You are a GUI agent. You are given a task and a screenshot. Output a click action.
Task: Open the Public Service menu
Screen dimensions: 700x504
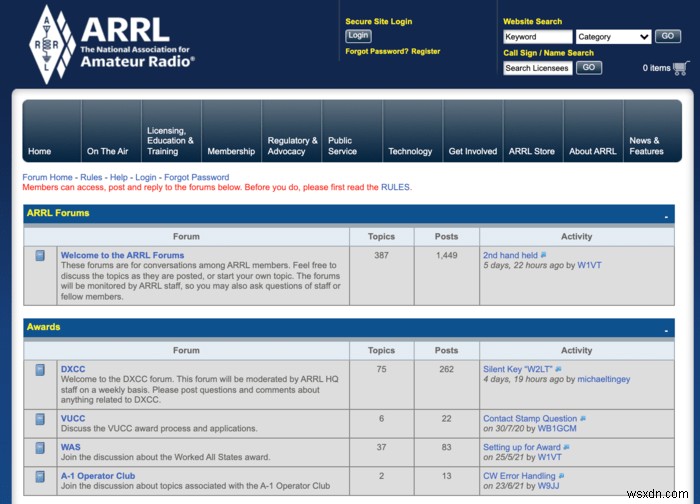click(x=352, y=131)
